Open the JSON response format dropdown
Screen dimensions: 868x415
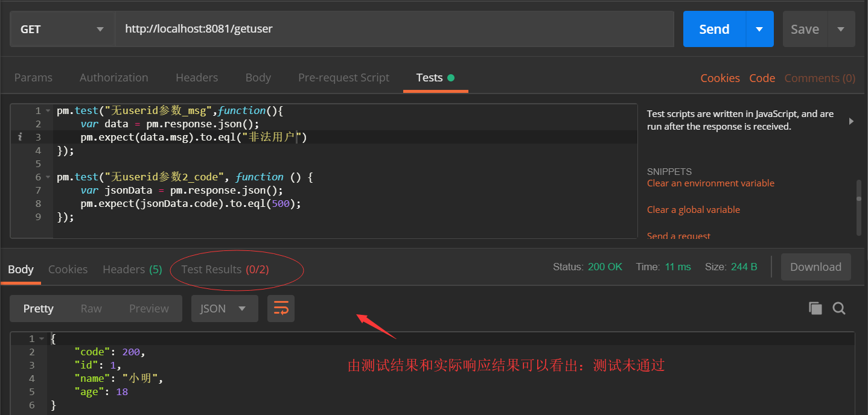click(225, 308)
